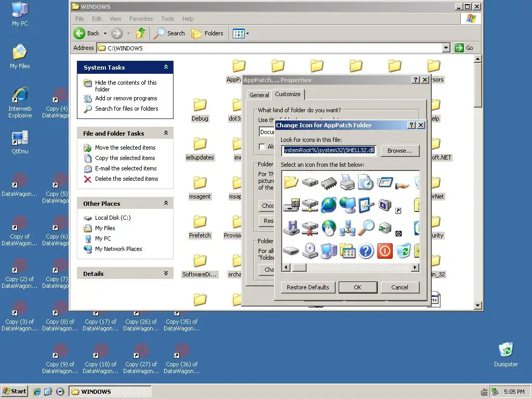The width and height of the screenshot is (532, 399).
Task: Select the document with clock icon
Action: (x=366, y=182)
